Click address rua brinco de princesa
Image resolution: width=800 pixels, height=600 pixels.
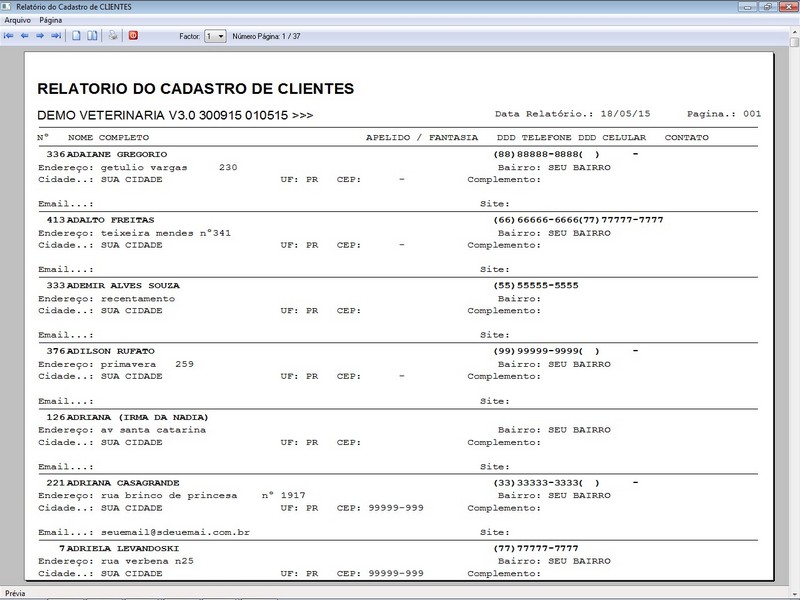click(x=169, y=495)
